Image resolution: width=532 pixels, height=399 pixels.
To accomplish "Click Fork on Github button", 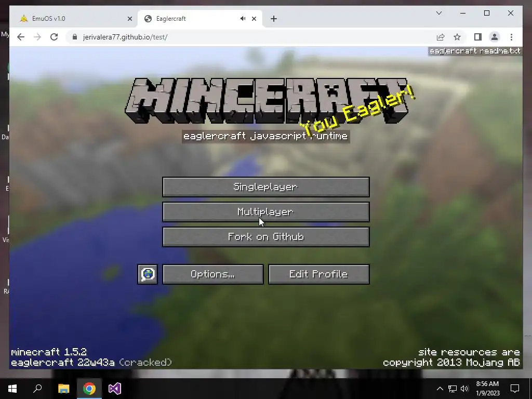I will tap(266, 237).
